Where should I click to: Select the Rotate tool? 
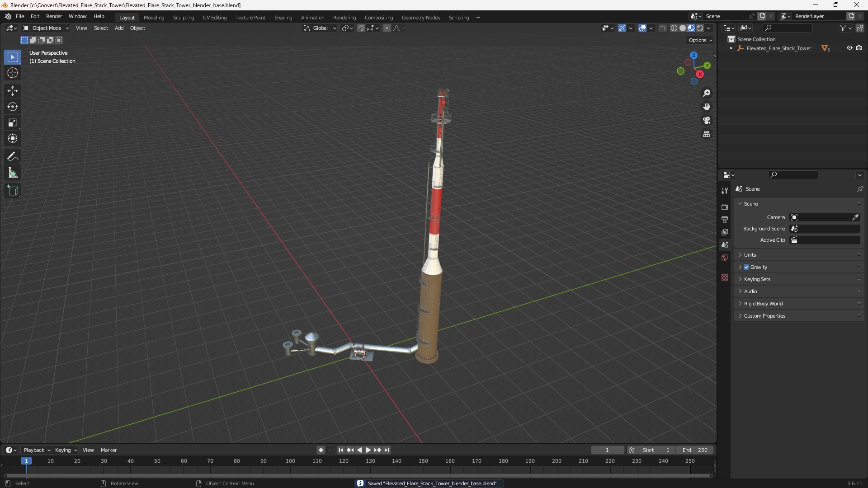13,107
